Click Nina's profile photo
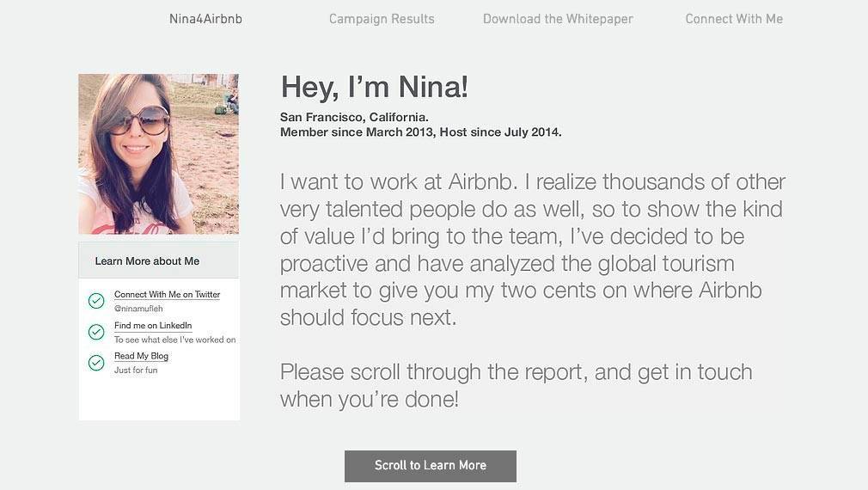The width and height of the screenshot is (868, 490). (159, 154)
